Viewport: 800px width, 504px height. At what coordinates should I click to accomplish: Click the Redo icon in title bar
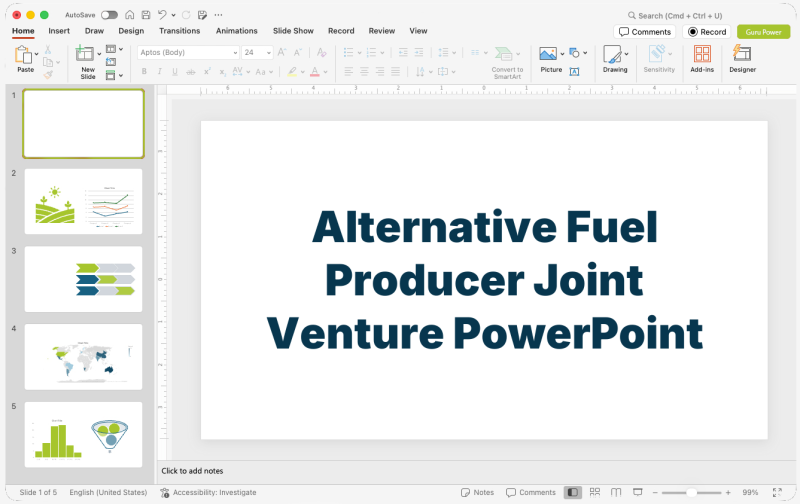(x=186, y=15)
